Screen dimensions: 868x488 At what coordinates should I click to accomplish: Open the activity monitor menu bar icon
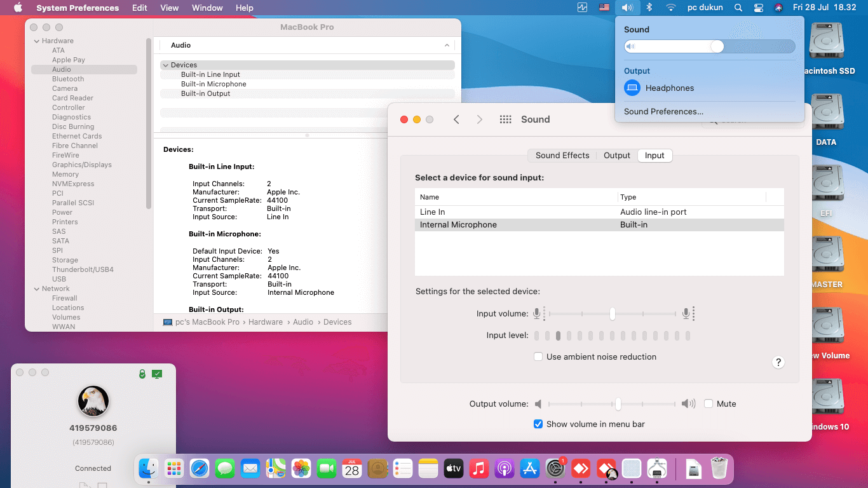pos(583,8)
